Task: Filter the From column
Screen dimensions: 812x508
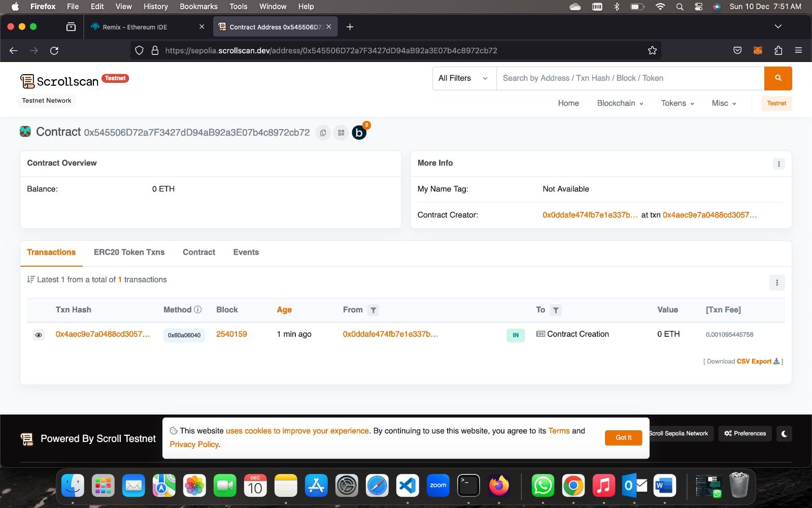Action: 374,310
